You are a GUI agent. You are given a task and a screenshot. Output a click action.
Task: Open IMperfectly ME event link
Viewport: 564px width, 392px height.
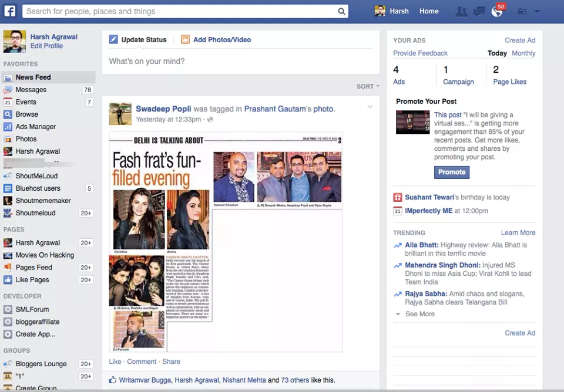click(x=428, y=211)
